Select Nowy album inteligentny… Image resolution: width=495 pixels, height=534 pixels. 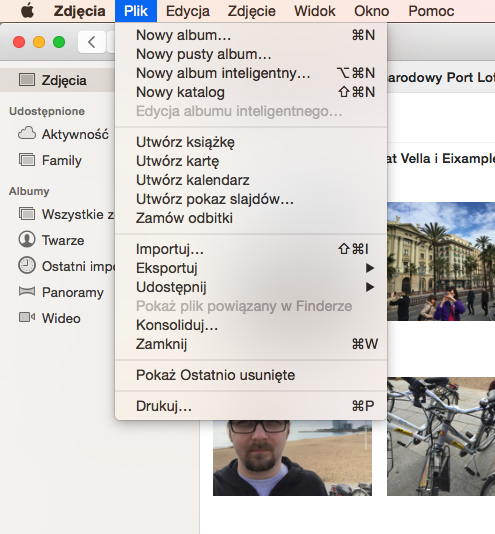pos(251,73)
